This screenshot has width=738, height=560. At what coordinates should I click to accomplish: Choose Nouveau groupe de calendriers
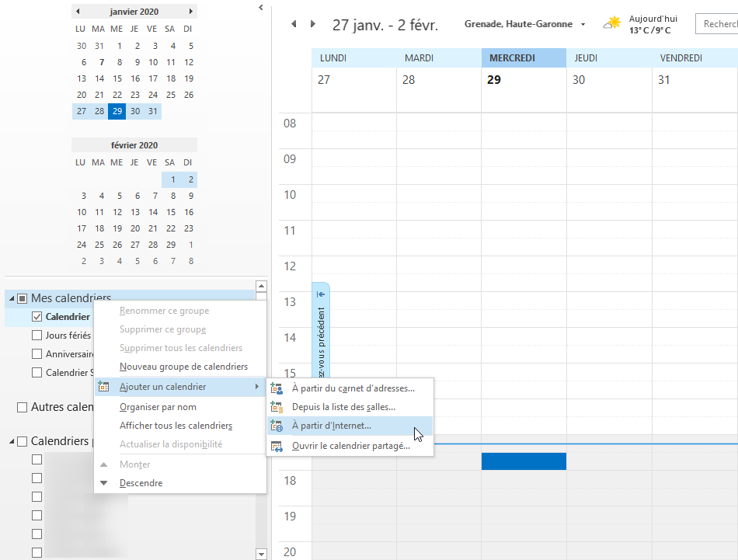pyautogui.click(x=183, y=367)
